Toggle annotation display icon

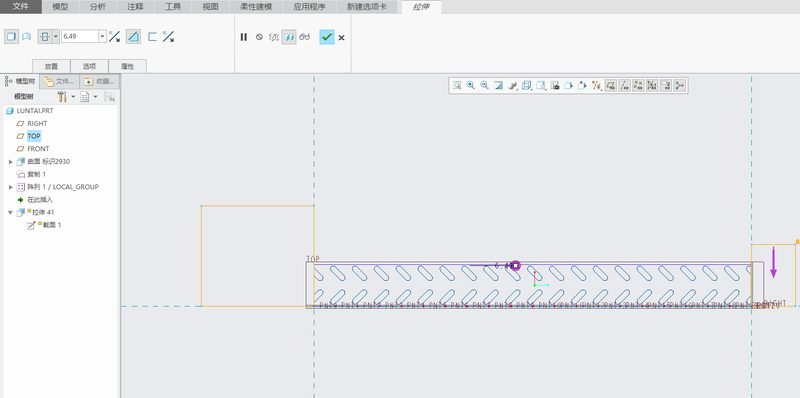click(665, 86)
